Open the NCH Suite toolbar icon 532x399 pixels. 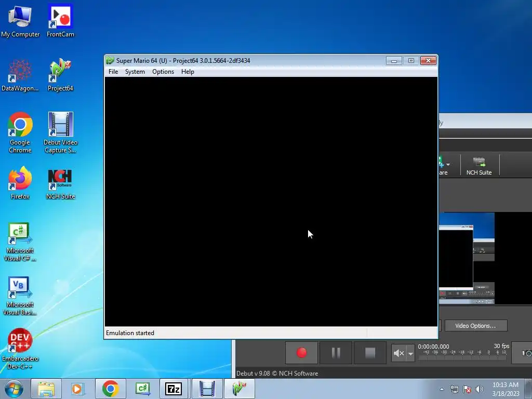pos(478,166)
